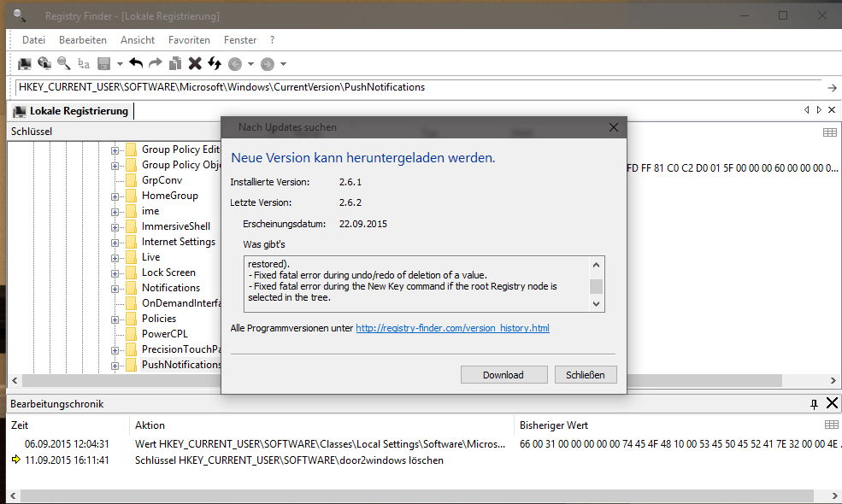Expand the Group Policy Edit tree node
The image size is (842, 504).
point(115,150)
